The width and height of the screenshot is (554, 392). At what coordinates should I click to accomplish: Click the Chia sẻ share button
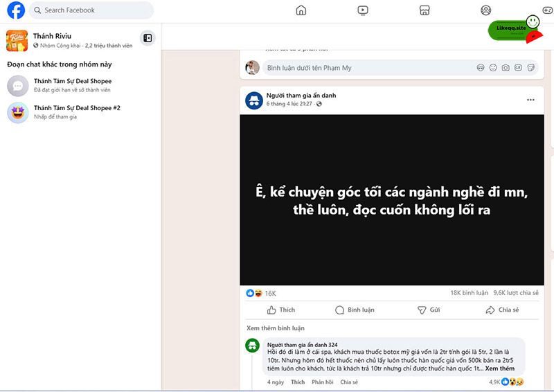click(x=502, y=310)
